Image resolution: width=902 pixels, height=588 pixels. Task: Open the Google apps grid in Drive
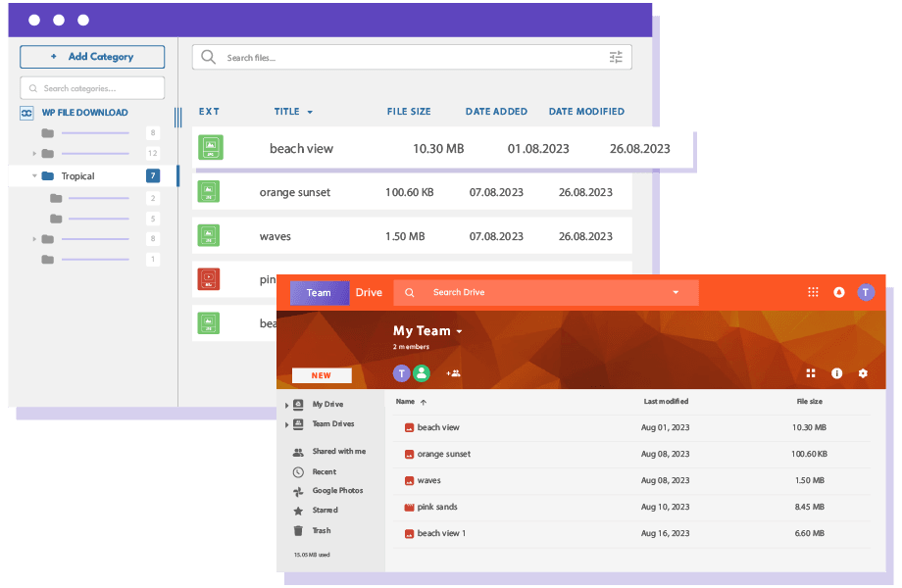(813, 292)
